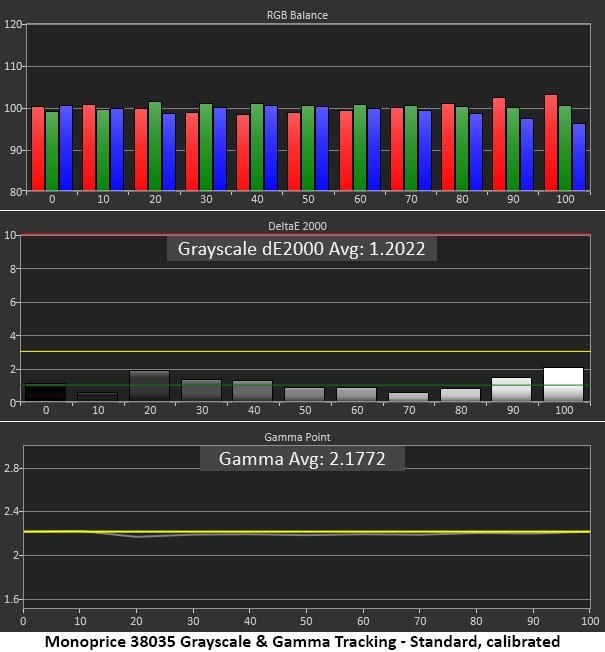The height and width of the screenshot is (652, 605).
Task: Click the "70" x-axis label in DeltaE chart
Action: pyautogui.click(x=409, y=410)
